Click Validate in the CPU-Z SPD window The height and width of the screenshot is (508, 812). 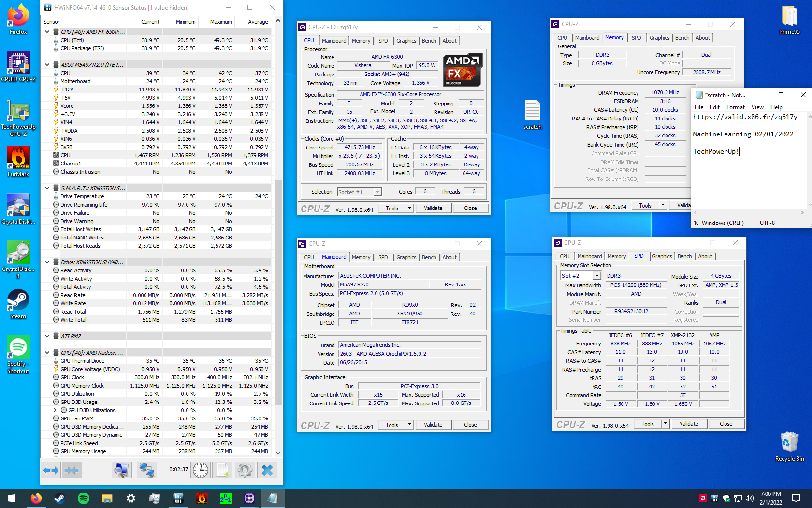(x=689, y=424)
